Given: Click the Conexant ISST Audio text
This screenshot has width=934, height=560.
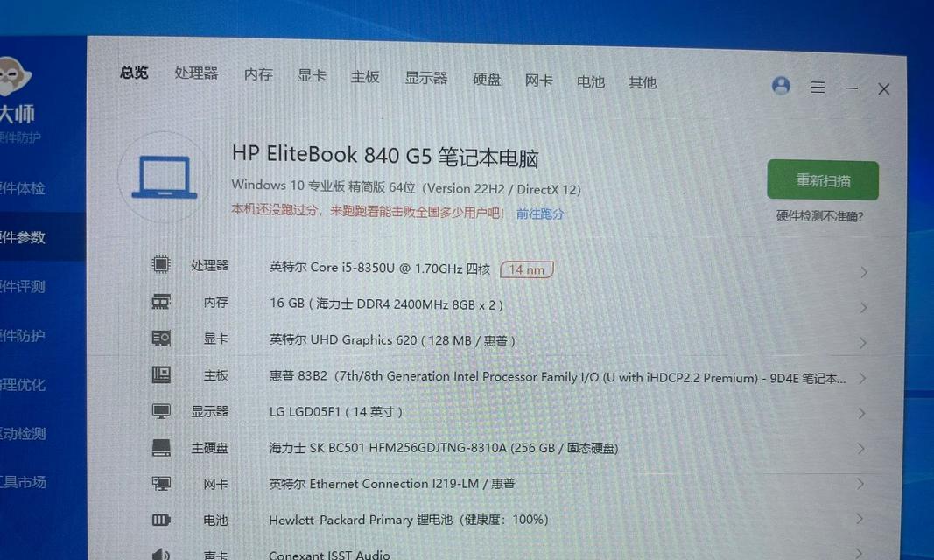Looking at the screenshot, I should [329, 555].
